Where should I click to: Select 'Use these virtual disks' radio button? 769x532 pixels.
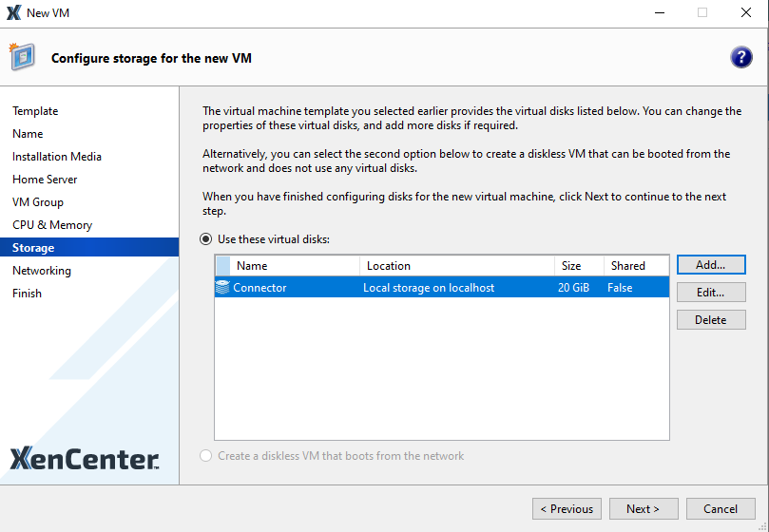pyautogui.click(x=206, y=239)
